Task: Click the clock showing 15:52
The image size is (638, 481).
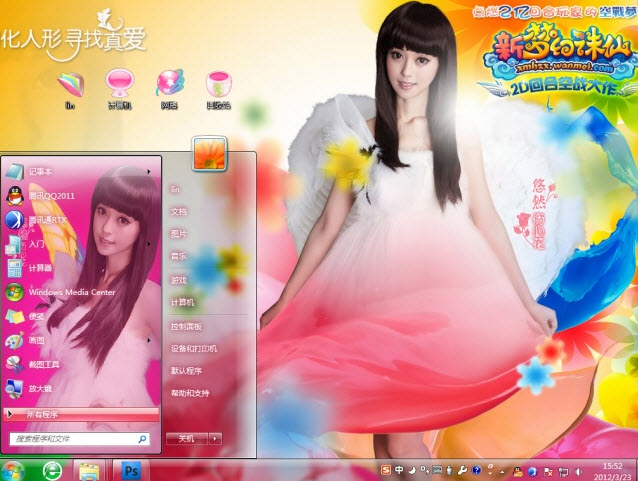Action: (x=612, y=466)
